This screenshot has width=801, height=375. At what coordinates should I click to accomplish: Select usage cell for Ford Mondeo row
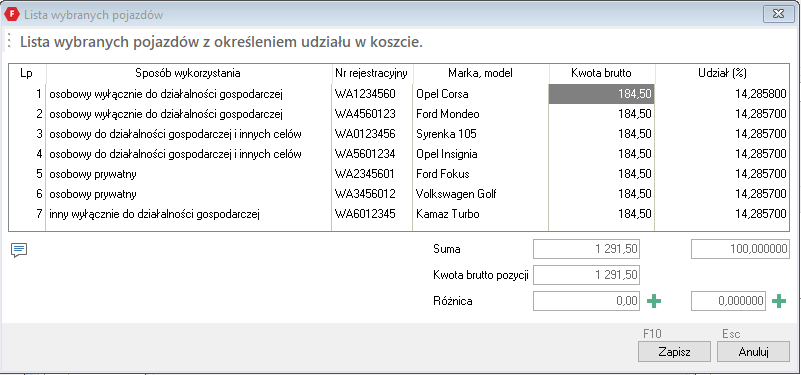coord(189,114)
